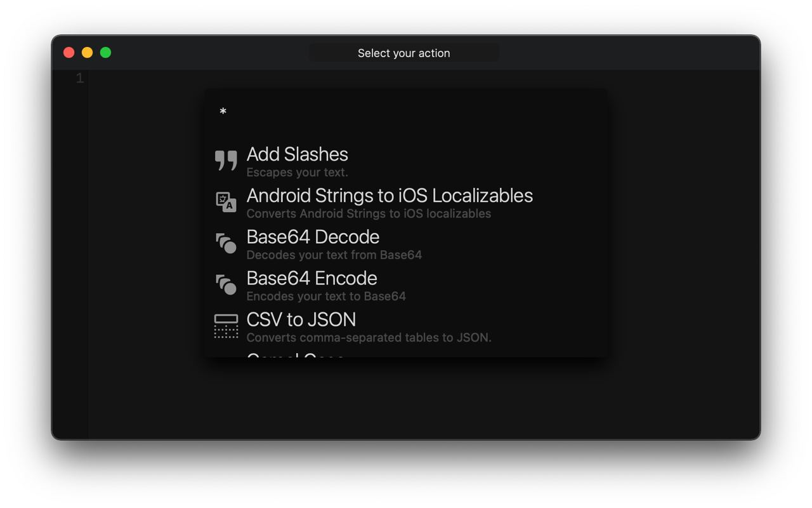Click the "Encodes your text to Base64" description
This screenshot has width=812, height=508.
click(326, 296)
